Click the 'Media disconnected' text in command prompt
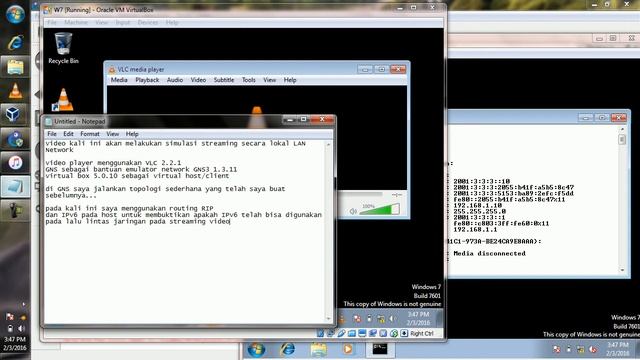 (489, 253)
